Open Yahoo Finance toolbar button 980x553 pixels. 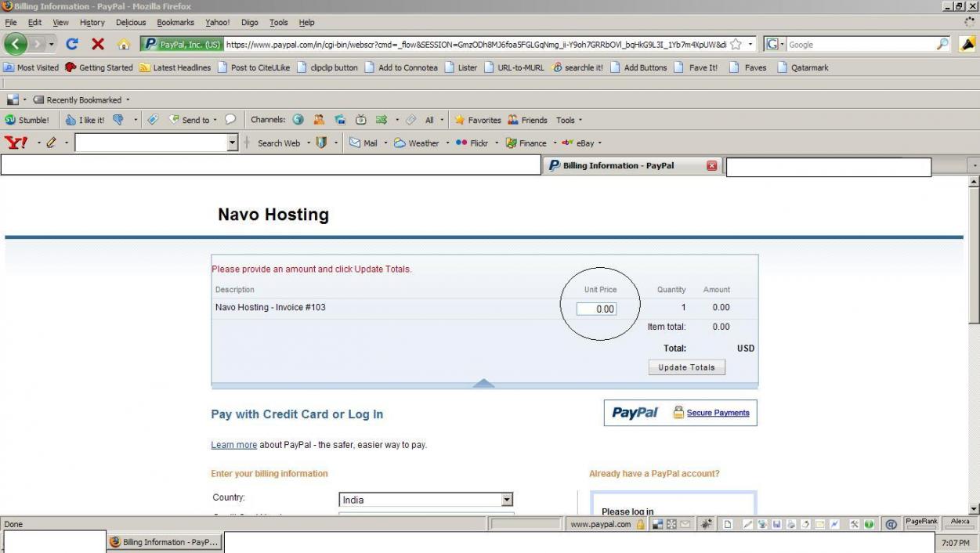(x=526, y=143)
